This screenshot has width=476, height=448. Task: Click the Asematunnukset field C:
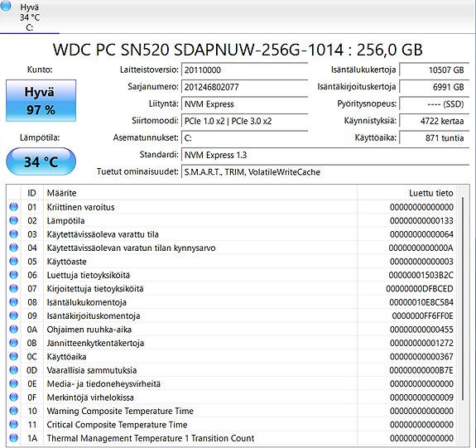[244, 138]
